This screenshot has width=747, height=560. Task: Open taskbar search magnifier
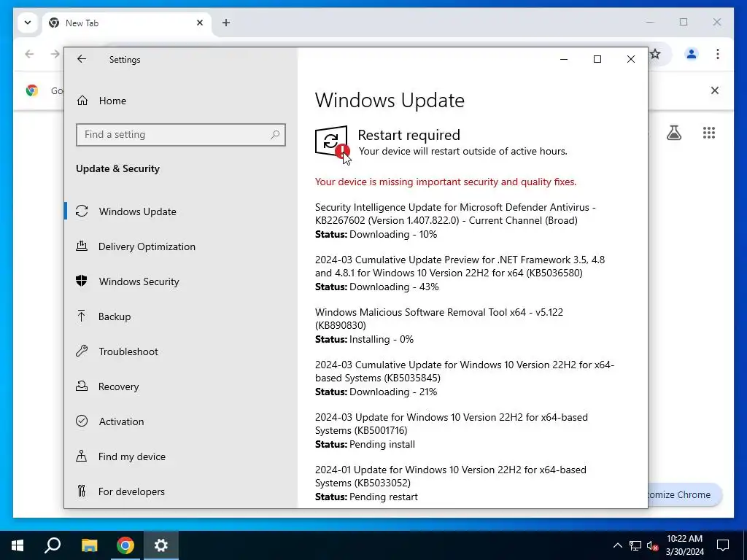[53, 545]
